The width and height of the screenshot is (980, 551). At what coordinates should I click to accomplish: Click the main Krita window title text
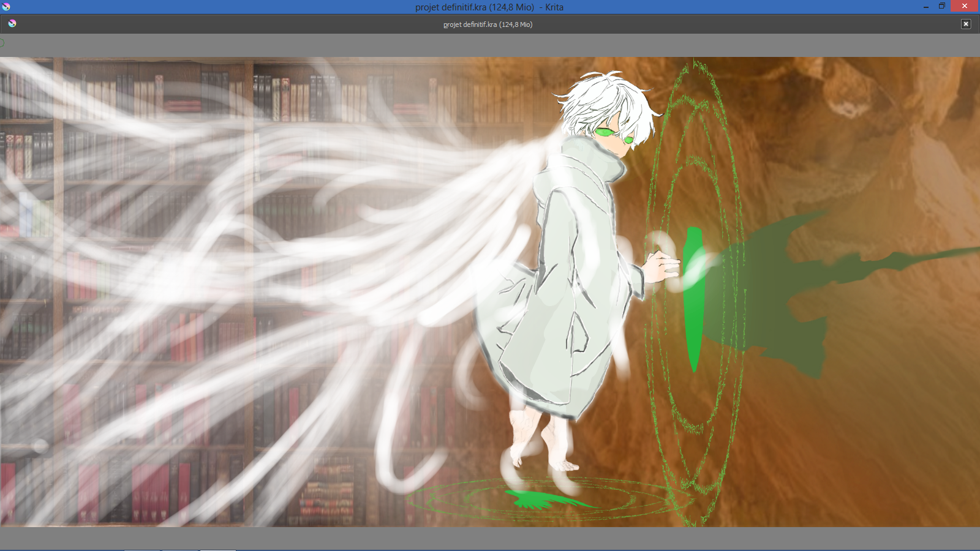point(489,7)
